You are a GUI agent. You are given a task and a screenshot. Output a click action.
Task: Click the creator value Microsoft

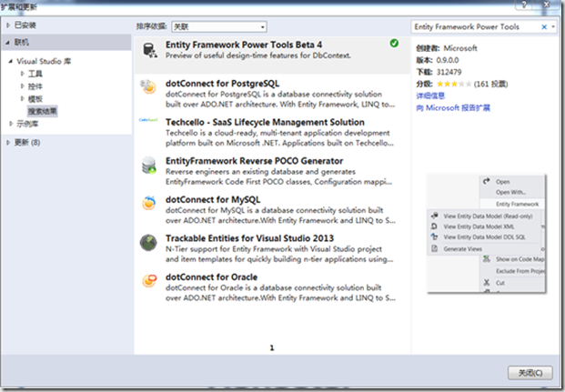click(x=460, y=48)
